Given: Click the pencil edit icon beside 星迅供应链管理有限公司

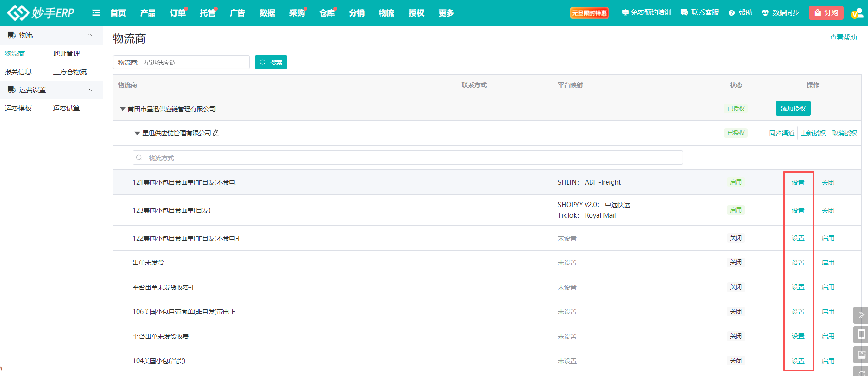Looking at the screenshot, I should pos(216,133).
